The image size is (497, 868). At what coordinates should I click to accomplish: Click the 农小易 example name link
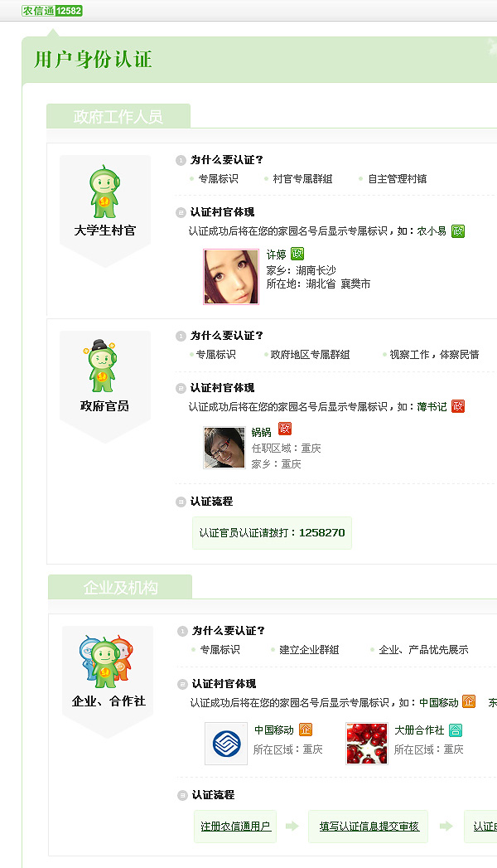pyautogui.click(x=432, y=230)
